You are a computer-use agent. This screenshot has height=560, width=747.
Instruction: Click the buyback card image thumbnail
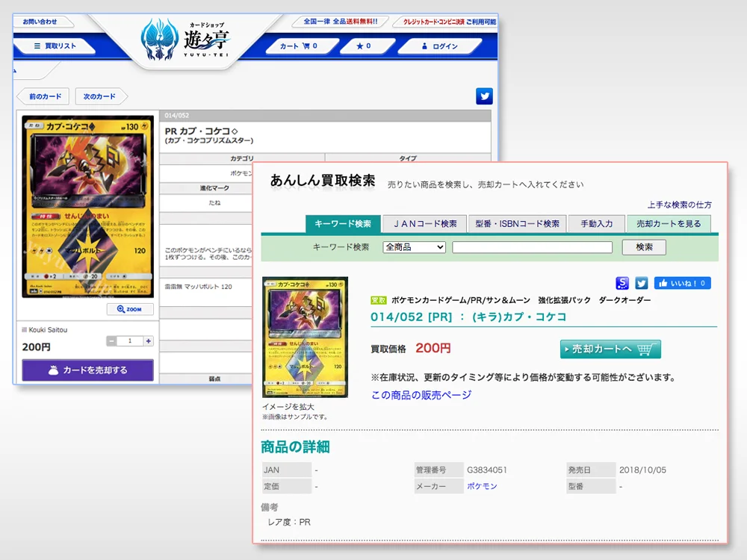tap(305, 337)
